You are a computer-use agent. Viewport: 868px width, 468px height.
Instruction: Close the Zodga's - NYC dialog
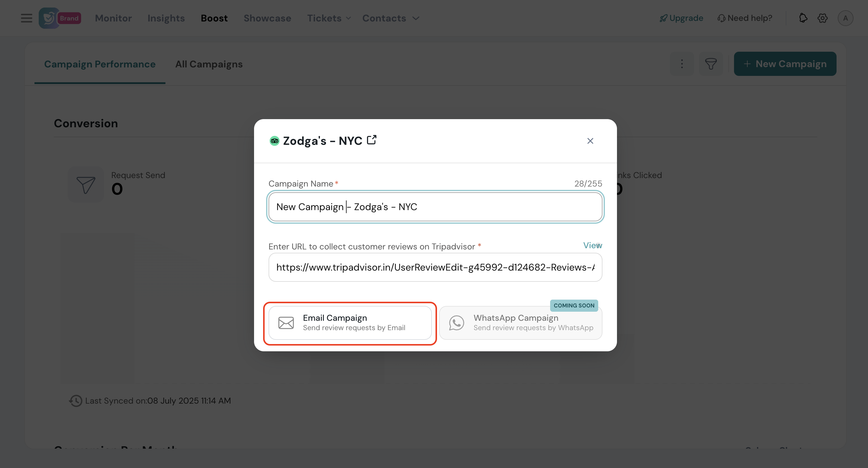pyautogui.click(x=590, y=141)
